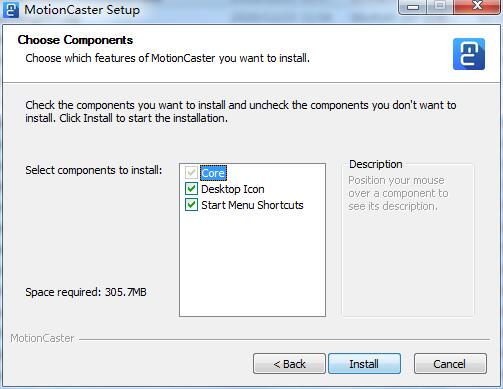Go back with the Back button
This screenshot has height=389, width=503.
click(x=289, y=364)
